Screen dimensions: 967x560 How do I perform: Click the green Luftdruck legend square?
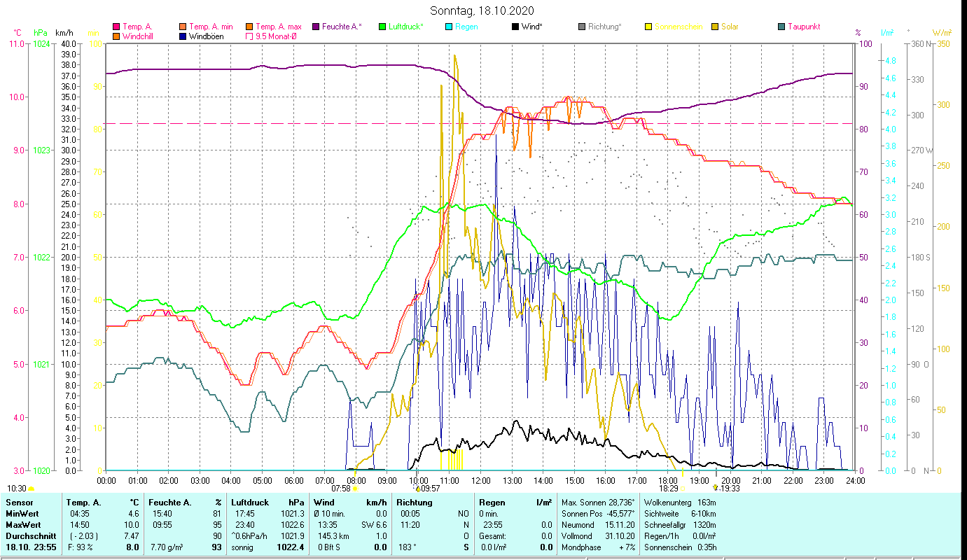[x=382, y=27]
